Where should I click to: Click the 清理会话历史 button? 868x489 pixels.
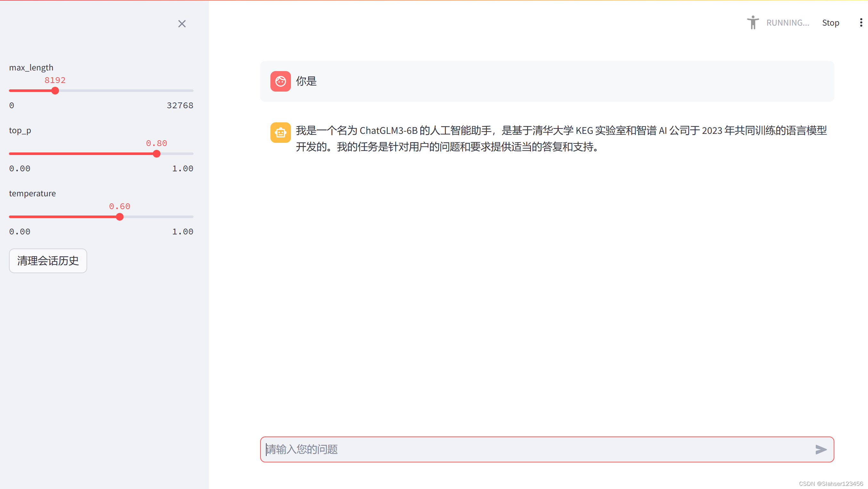(48, 261)
